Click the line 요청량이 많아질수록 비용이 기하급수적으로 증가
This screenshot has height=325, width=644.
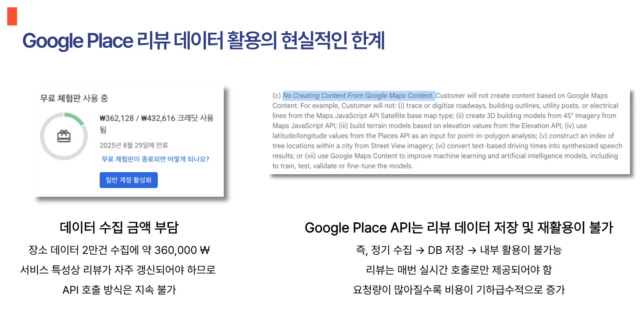[x=459, y=290]
